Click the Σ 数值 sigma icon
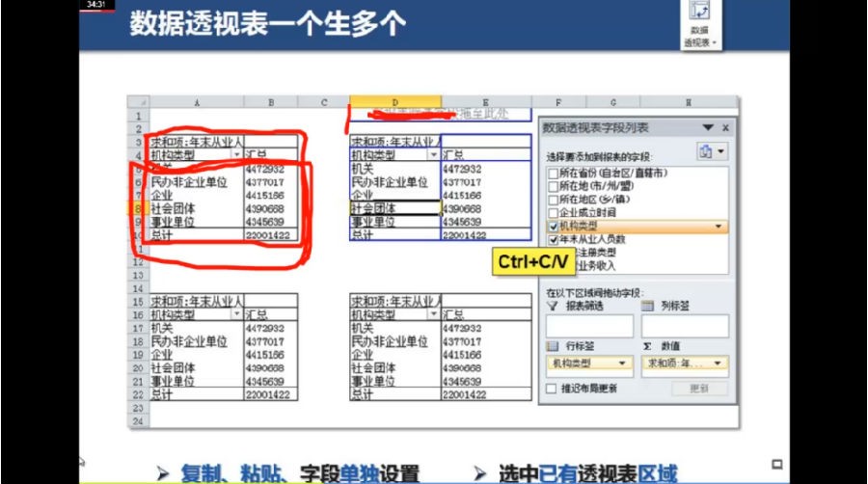This screenshot has height=484, width=868. (x=647, y=346)
